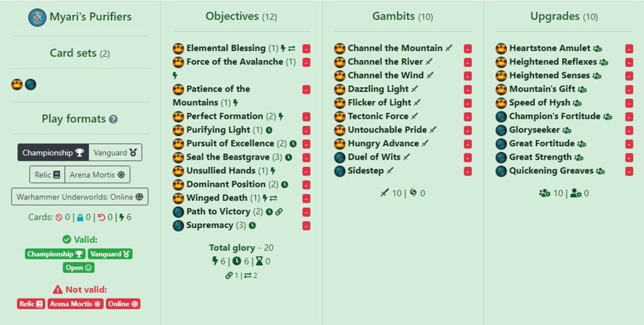This screenshot has width=644, height=325.
Task: Open the Great Strength upgrade card
Action: pyautogui.click(x=540, y=157)
